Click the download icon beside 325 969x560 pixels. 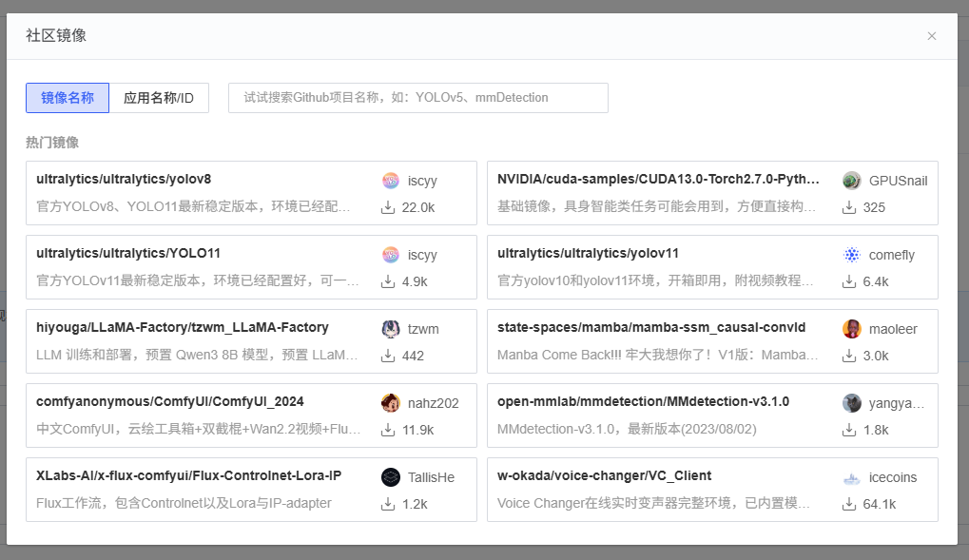coord(849,207)
